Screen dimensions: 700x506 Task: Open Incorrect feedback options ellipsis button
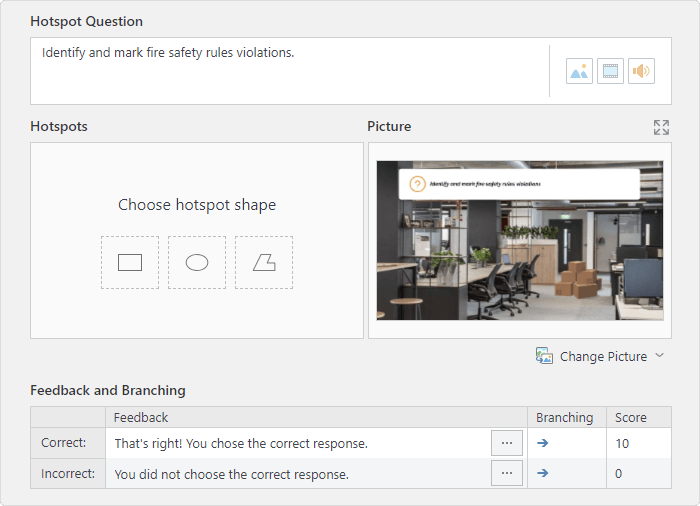507,473
